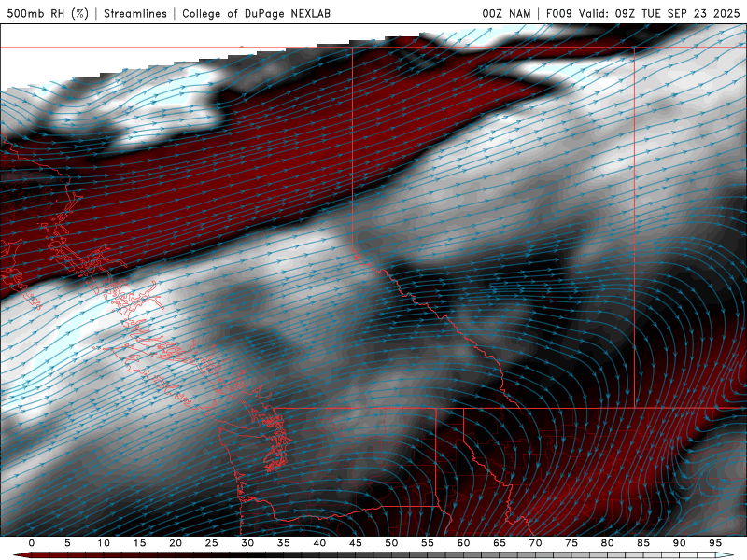Click the 45 label on the legend
This screenshot has height=560, width=747.
tap(356, 543)
